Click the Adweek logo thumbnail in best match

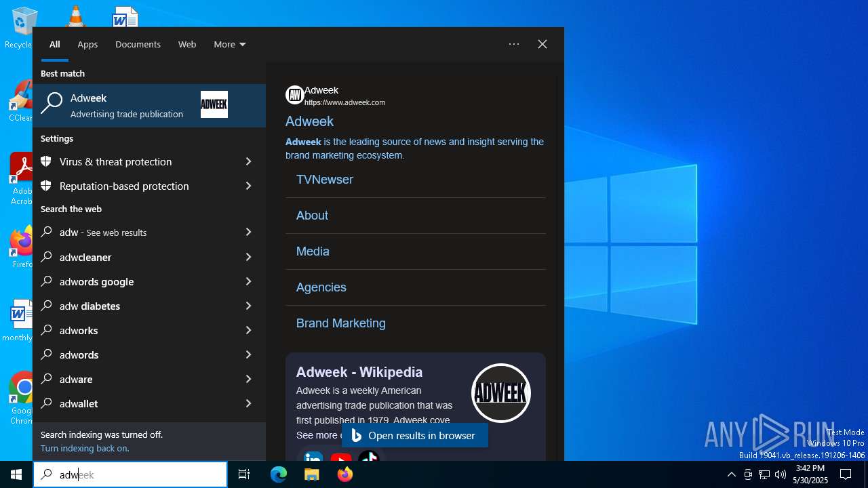point(214,104)
